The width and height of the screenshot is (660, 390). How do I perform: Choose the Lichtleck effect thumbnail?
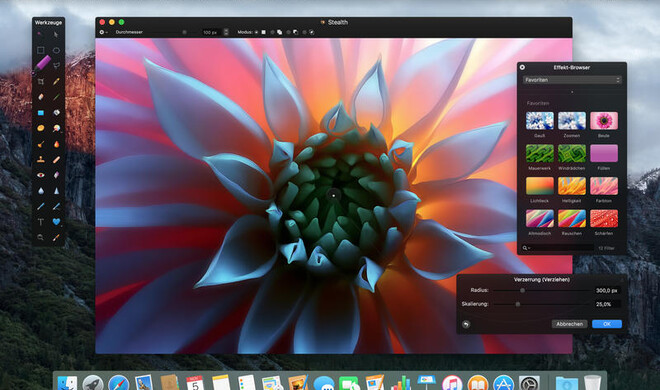[x=540, y=186]
